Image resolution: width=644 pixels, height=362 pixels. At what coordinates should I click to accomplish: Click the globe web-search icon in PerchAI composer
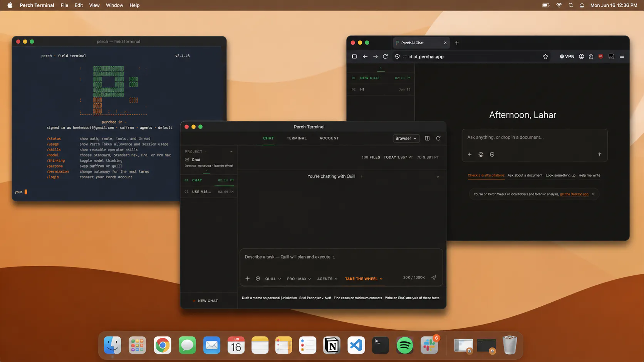[481, 154]
